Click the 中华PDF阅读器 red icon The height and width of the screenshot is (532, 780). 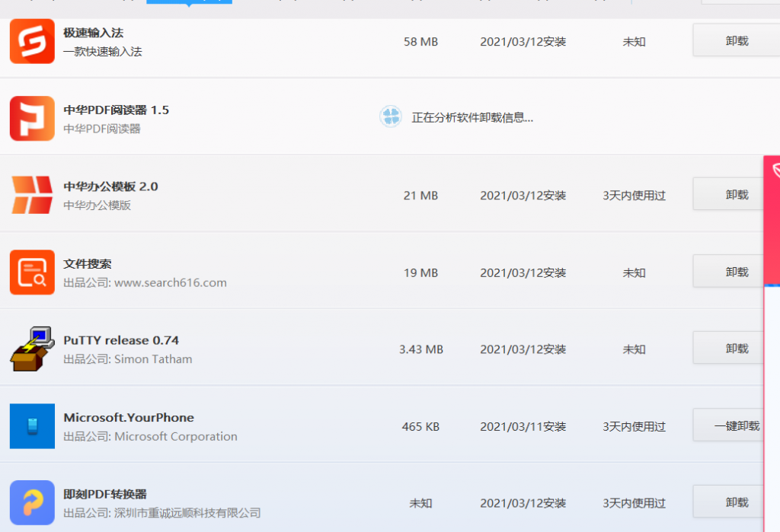[32, 118]
